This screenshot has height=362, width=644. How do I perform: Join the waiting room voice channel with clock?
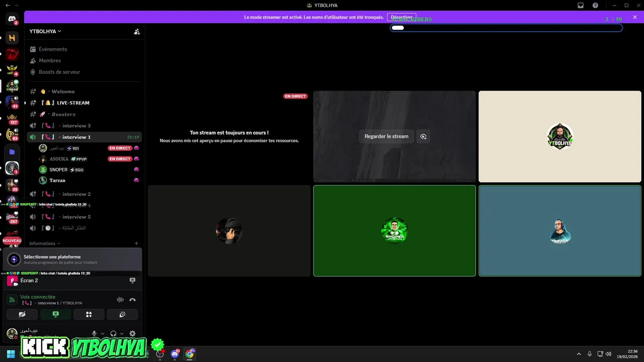click(x=84, y=228)
